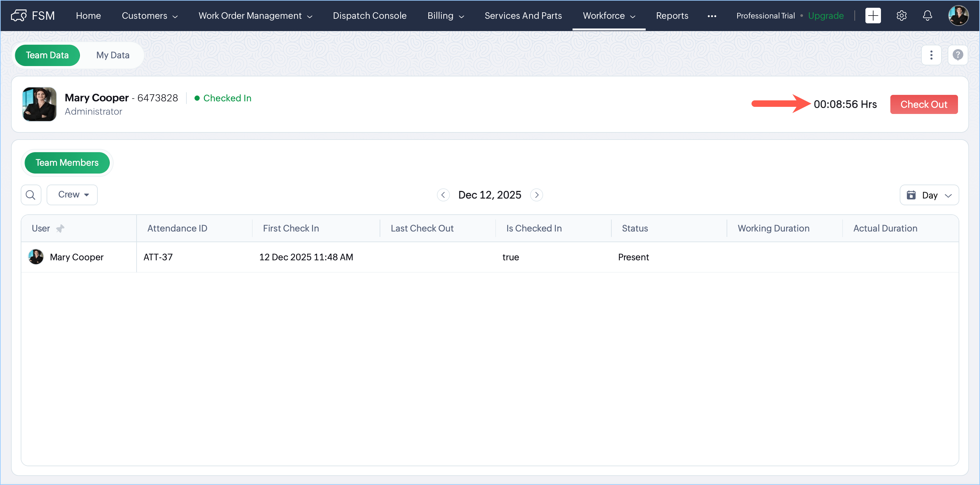Image resolution: width=980 pixels, height=485 pixels.
Task: Go to previous day arrow
Action: pos(443,195)
